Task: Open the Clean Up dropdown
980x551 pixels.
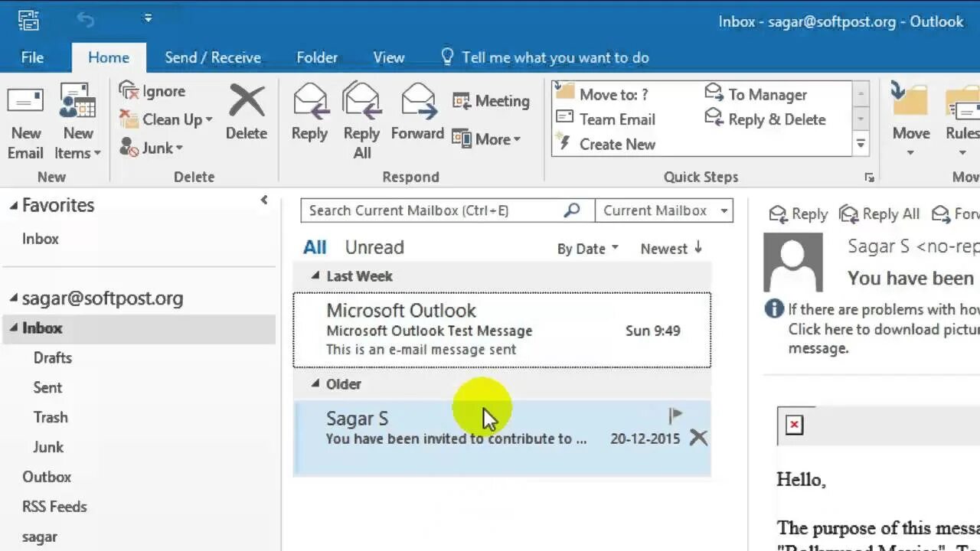Action: (165, 119)
